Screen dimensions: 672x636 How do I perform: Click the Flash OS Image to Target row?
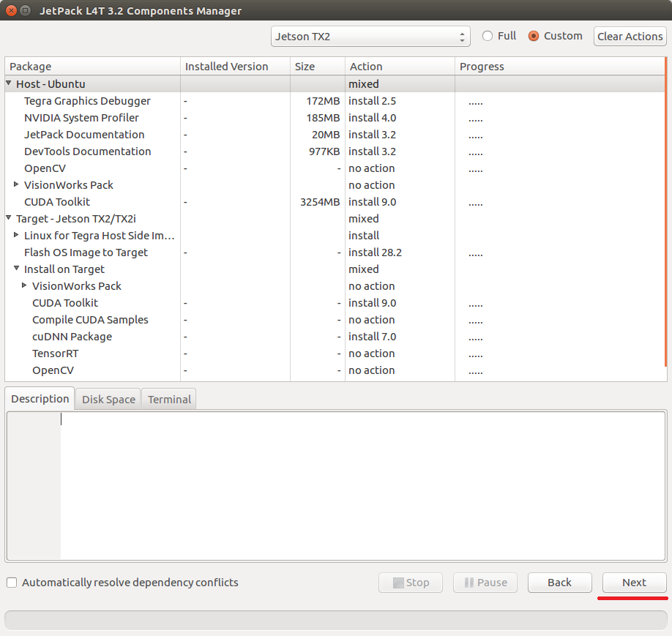[x=86, y=252]
